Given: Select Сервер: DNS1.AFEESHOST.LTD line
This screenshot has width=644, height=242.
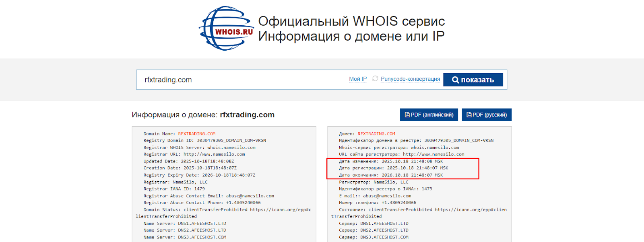Looking at the screenshot, I should (x=374, y=224).
